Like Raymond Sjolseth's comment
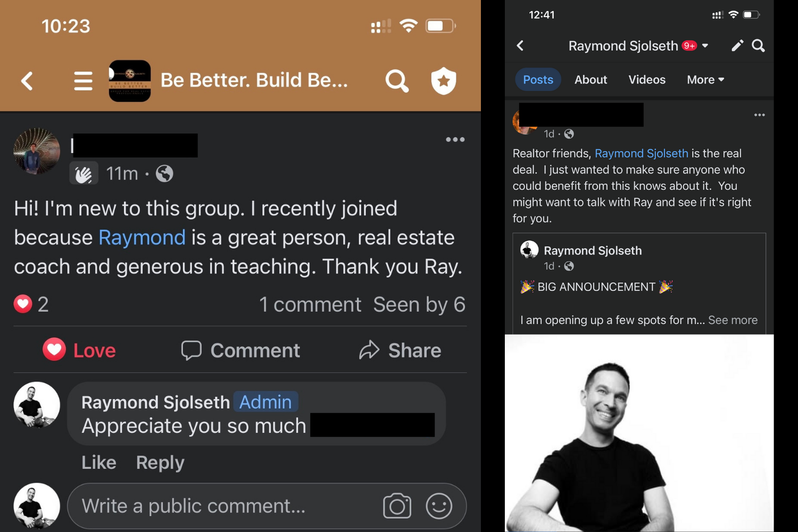798x532 pixels. pyautogui.click(x=99, y=462)
